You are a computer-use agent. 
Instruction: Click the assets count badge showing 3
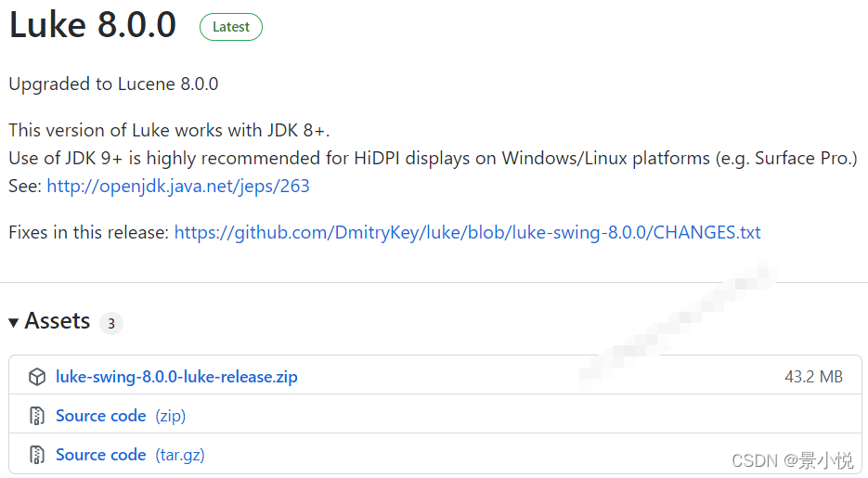click(x=111, y=324)
